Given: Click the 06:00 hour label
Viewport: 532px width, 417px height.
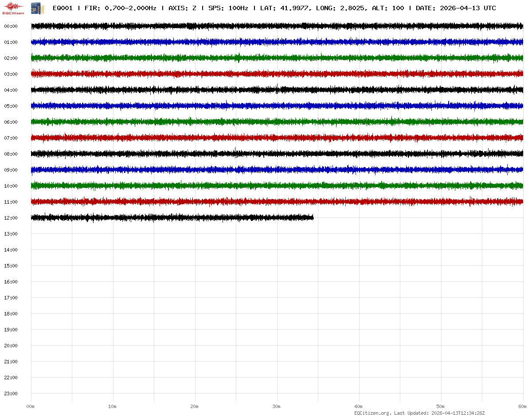Looking at the screenshot, I should click(x=11, y=122).
